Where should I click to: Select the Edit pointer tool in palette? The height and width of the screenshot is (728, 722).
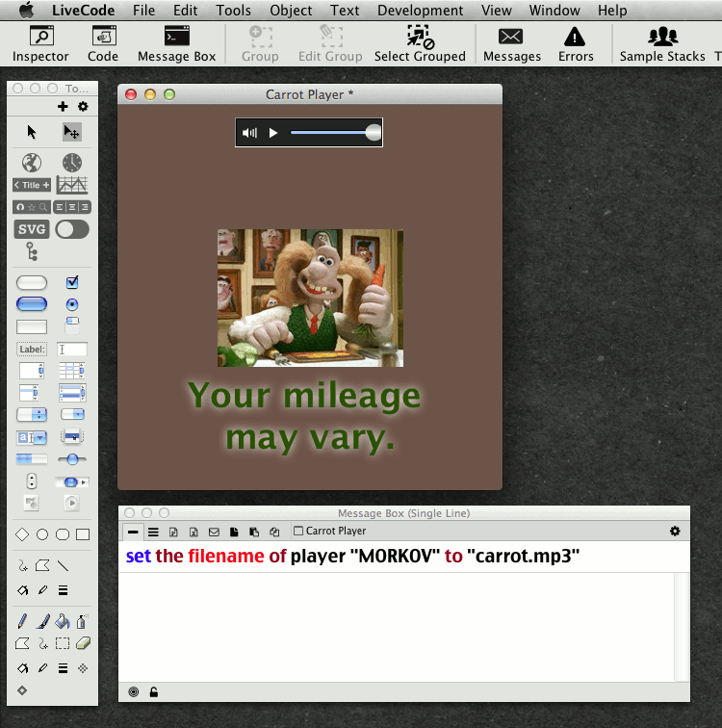click(72, 132)
